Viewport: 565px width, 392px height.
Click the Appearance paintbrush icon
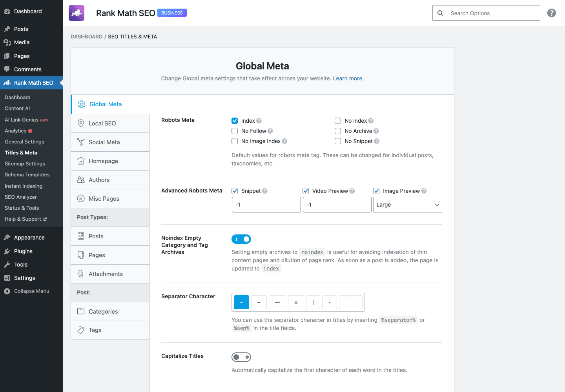pyautogui.click(x=7, y=238)
